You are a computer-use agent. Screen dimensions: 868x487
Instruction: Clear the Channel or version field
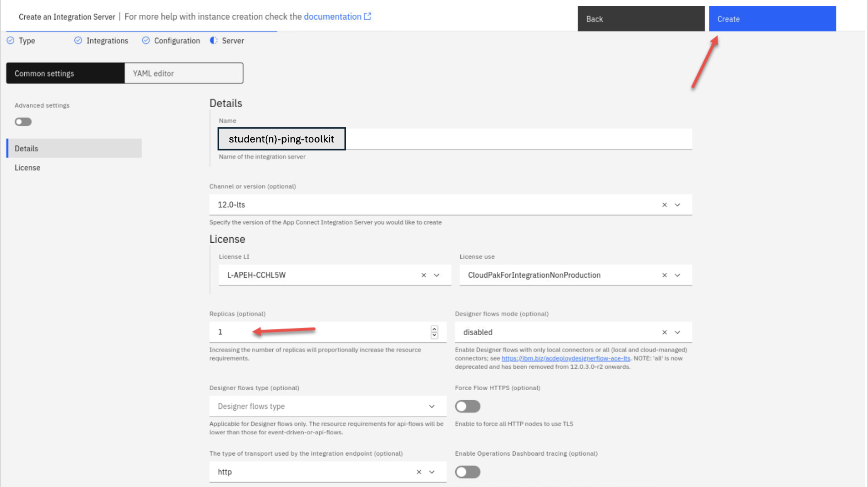[x=664, y=205]
